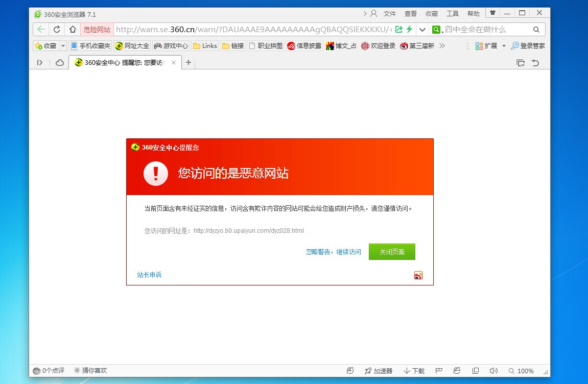Click the 100% zoom level control
Image resolution: width=588 pixels, height=384 pixels.
coord(521,371)
